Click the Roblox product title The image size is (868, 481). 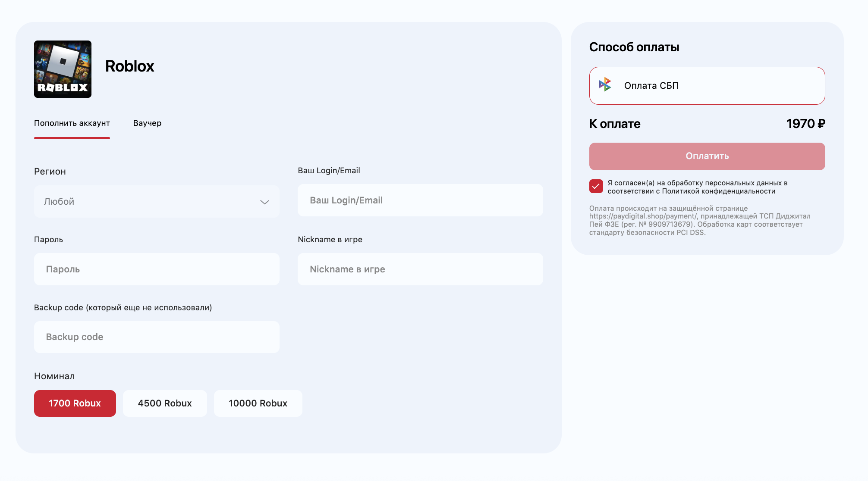129,66
